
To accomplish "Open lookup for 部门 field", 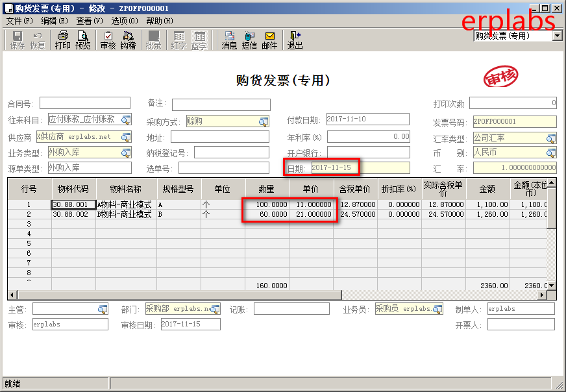I will click(215, 309).
